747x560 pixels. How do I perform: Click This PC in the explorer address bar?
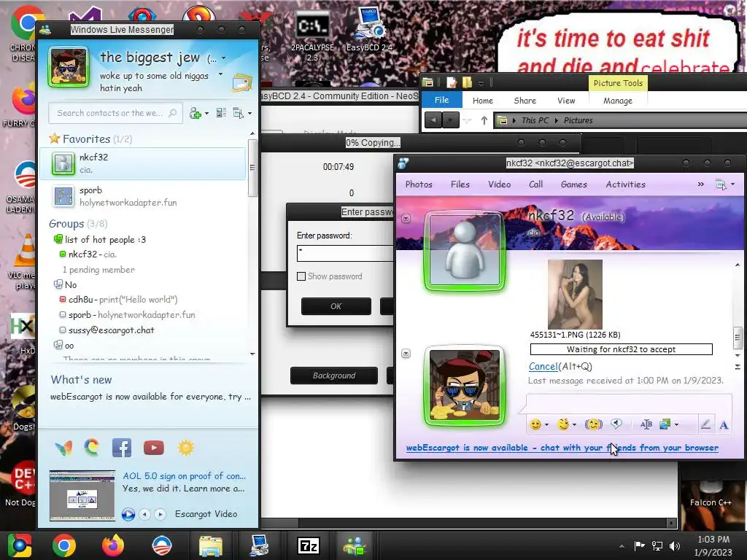(535, 120)
